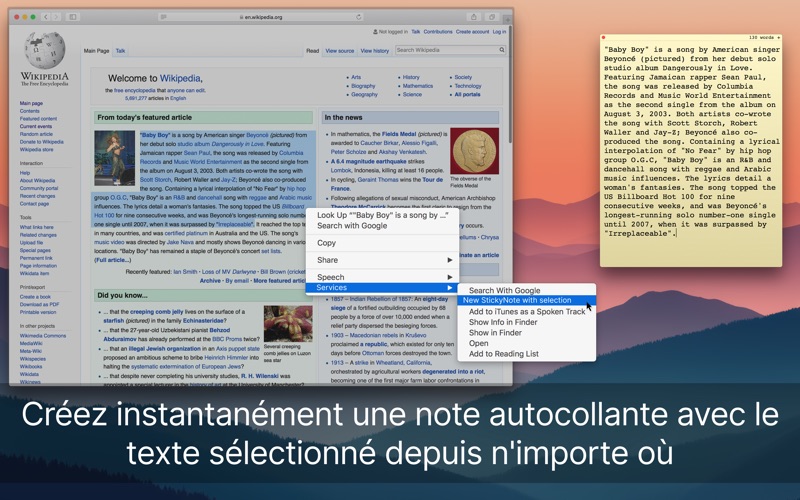Toggle the Safari sidebar button

(x=72, y=17)
